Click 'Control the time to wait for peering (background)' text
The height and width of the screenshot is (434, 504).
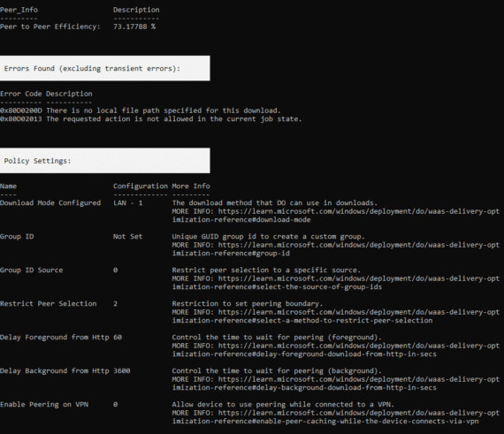coord(277,371)
